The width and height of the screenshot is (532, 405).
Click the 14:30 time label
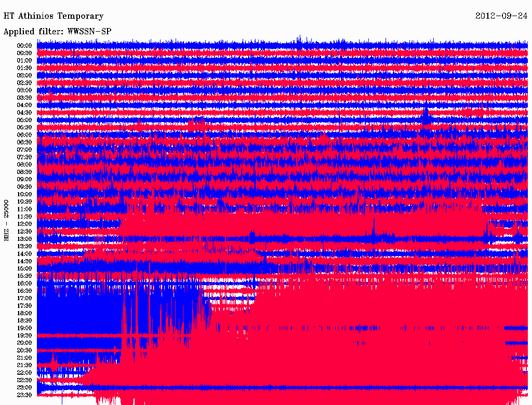[24, 261]
